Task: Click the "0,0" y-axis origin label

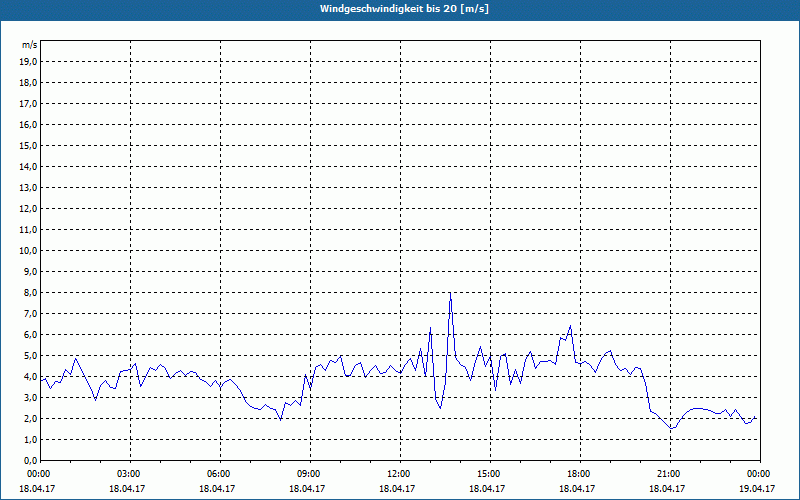Action: pyautogui.click(x=32, y=460)
